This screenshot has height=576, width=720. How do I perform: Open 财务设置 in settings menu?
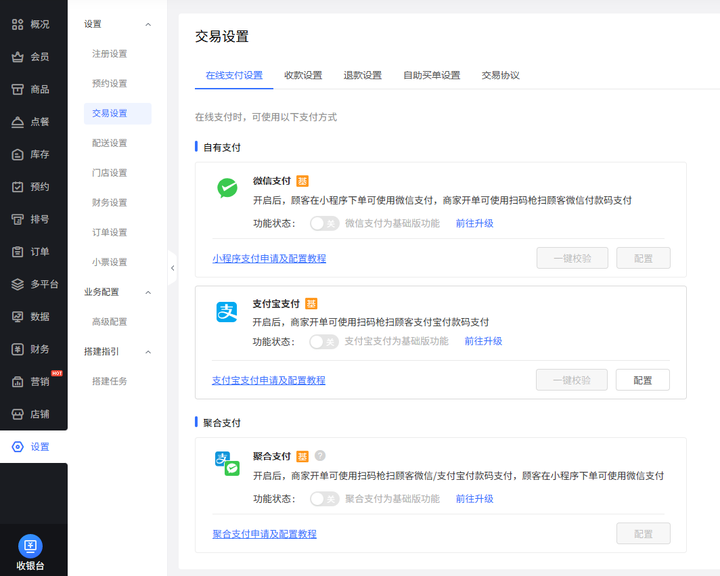pyautogui.click(x=109, y=203)
